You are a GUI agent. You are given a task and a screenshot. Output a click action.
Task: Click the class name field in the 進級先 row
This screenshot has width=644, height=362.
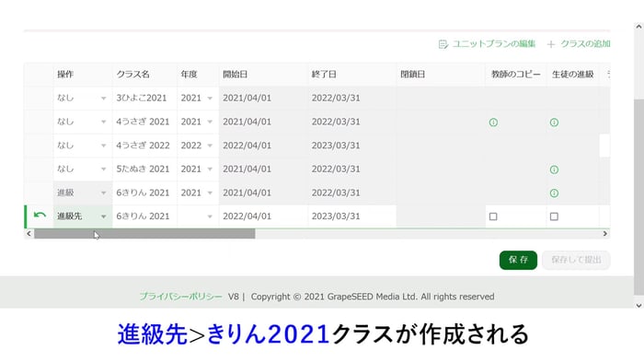click(x=144, y=216)
